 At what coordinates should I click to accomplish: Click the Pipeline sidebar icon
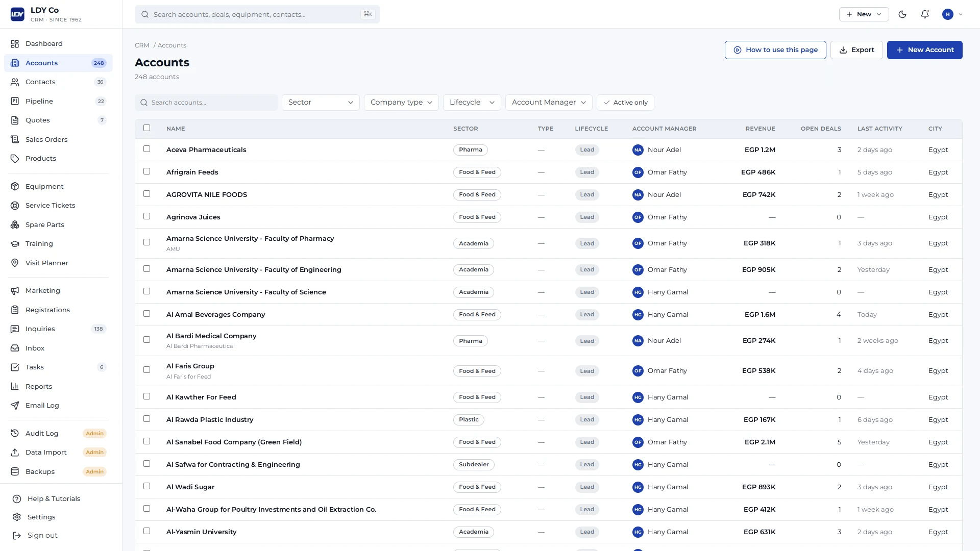click(x=15, y=101)
